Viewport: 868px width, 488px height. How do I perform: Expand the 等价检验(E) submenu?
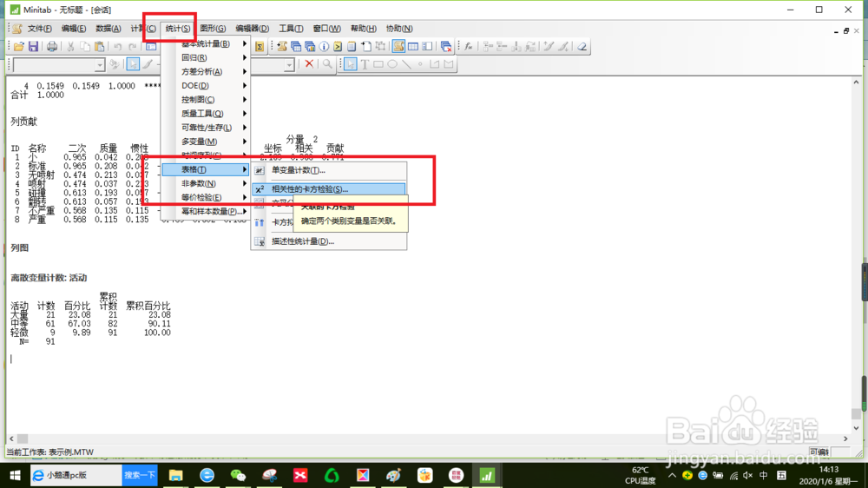coord(206,198)
